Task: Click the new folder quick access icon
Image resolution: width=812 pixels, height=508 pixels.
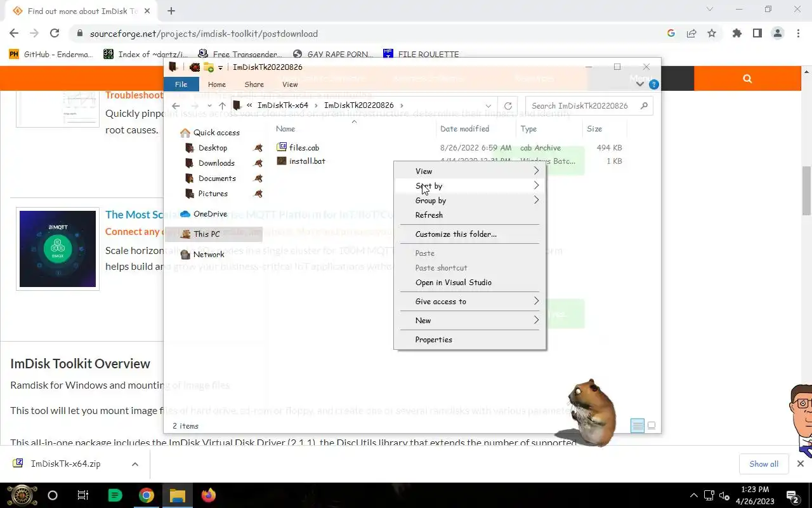Action: [208, 67]
